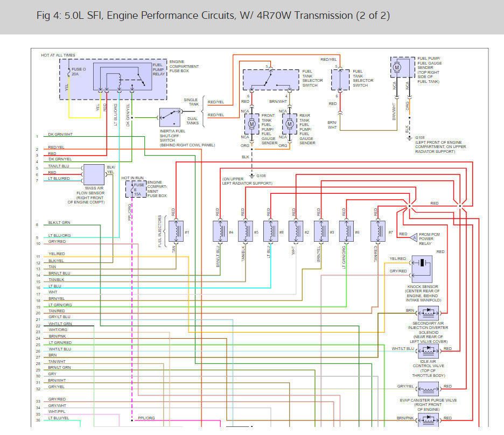Screen dimensions: 504x435
Task: Click the WHT/ORG wire 23 label
Action: point(58,329)
